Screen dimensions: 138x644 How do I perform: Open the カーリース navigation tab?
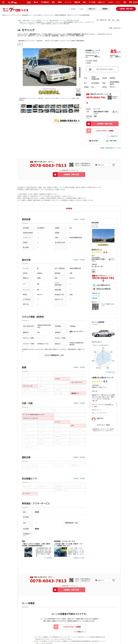coord(68,2)
